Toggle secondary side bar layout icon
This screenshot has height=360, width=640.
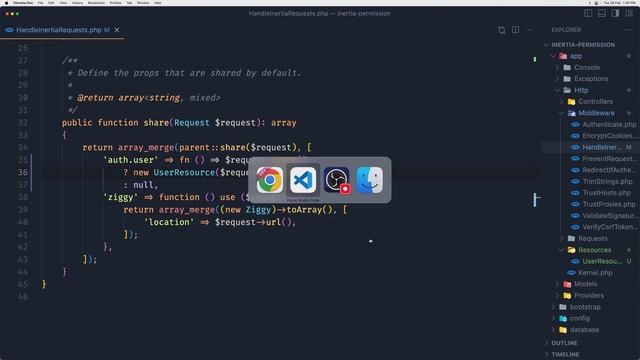coord(615,13)
